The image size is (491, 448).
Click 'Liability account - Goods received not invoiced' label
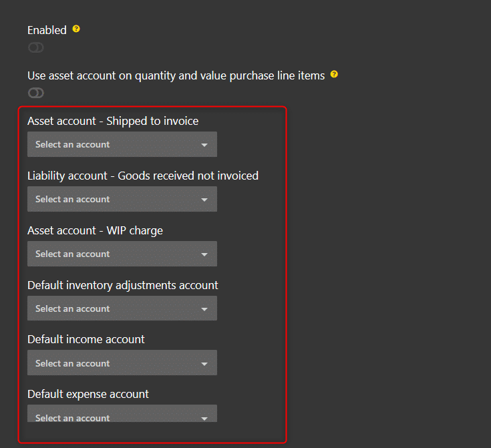coord(143,176)
